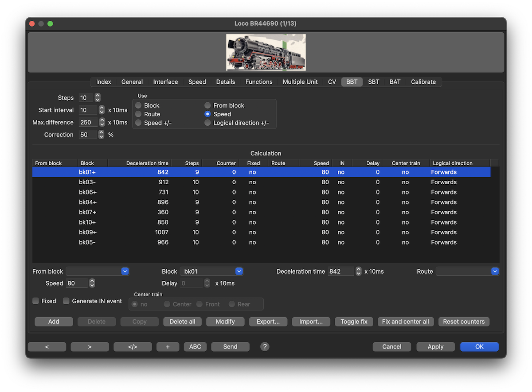Viewport: 532px width, 392px height.
Task: Enable the Fixed checkbox
Action: coord(36,301)
